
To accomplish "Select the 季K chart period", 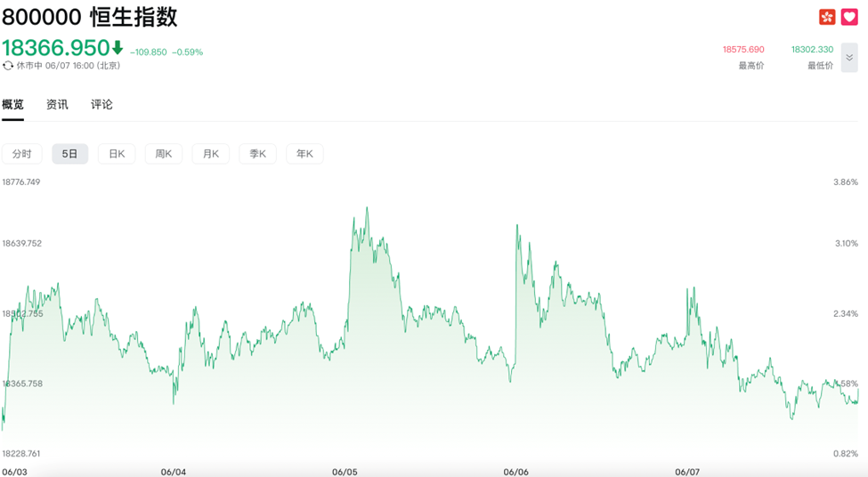I will tap(258, 154).
